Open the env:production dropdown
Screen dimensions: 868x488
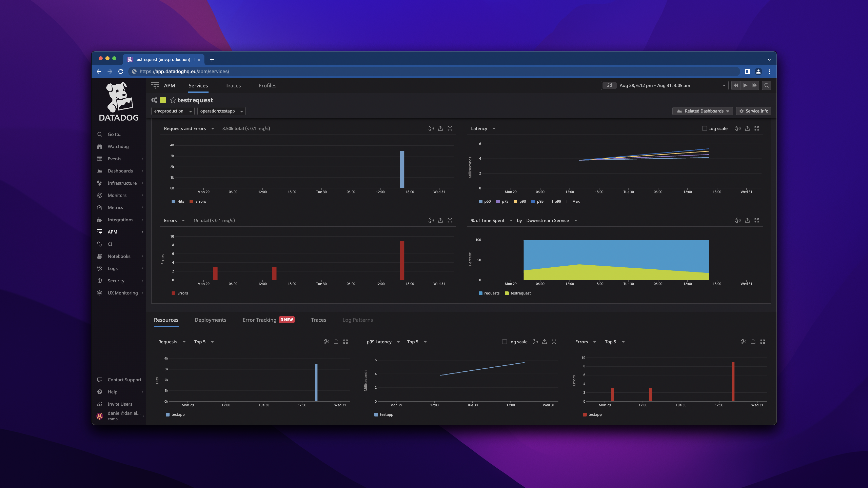point(173,111)
